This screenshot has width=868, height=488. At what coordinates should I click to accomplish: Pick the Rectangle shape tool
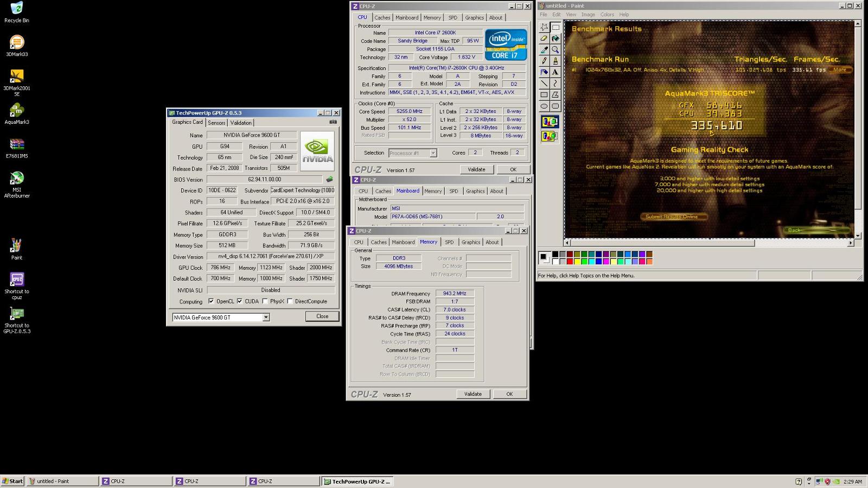544,95
